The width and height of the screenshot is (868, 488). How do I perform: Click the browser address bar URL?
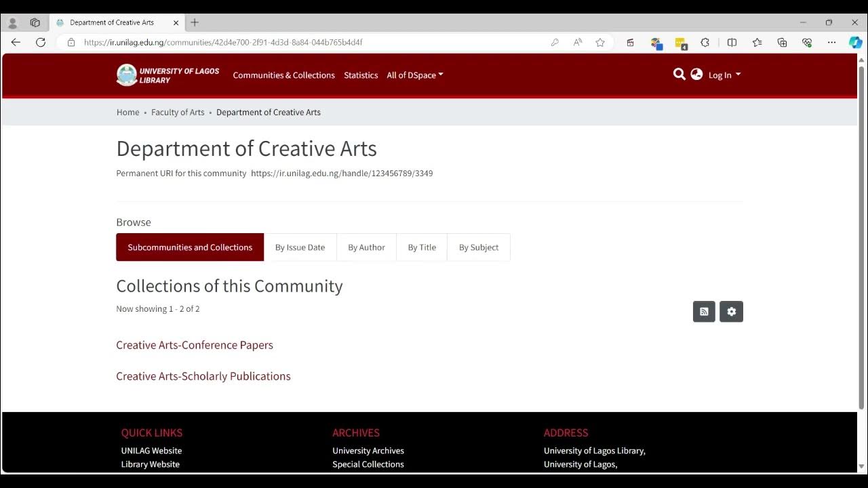point(224,43)
